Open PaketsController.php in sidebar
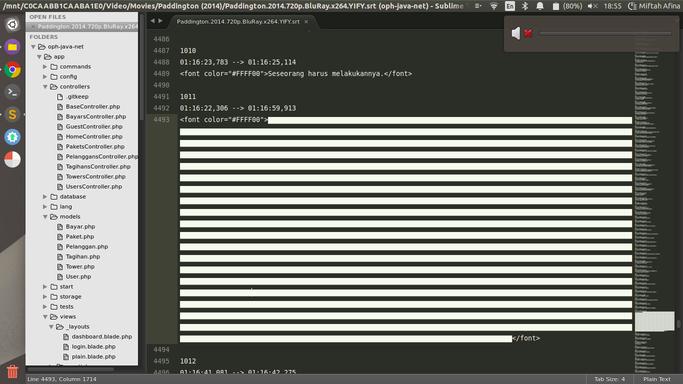This screenshot has width=683, height=384. point(95,147)
